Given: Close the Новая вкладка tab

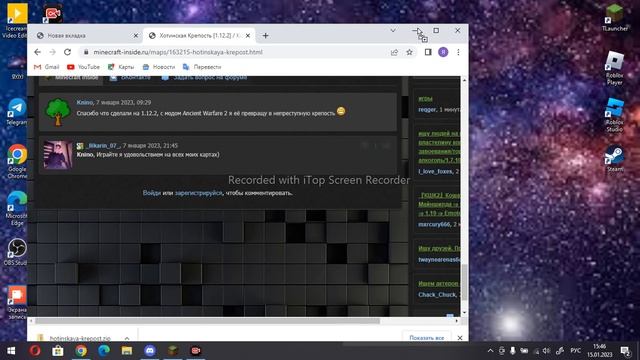Looking at the screenshot, I should (136, 36).
